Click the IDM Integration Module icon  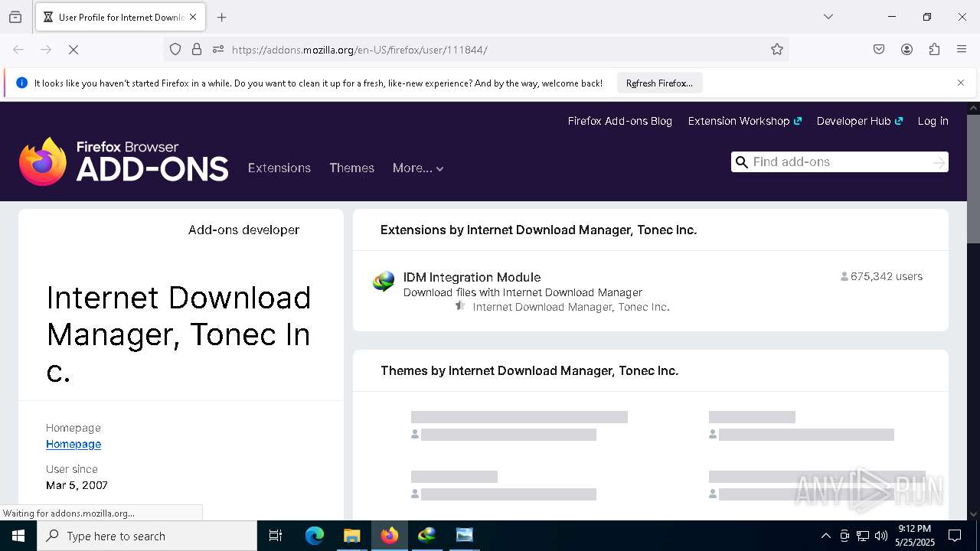tap(384, 282)
